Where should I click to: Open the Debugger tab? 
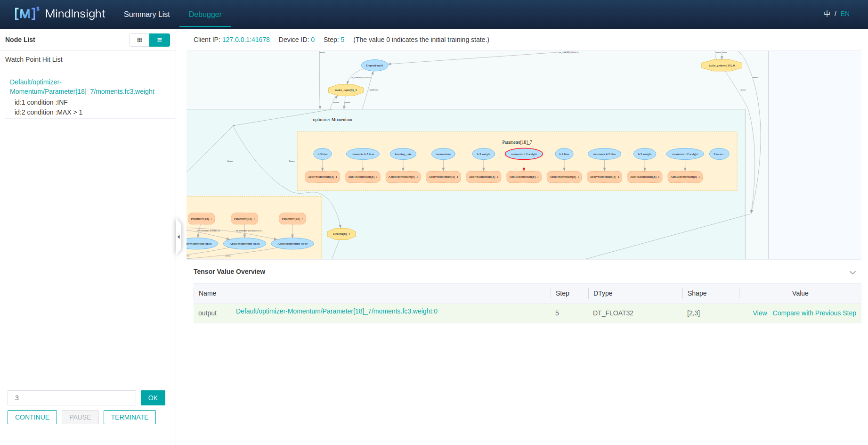click(205, 14)
